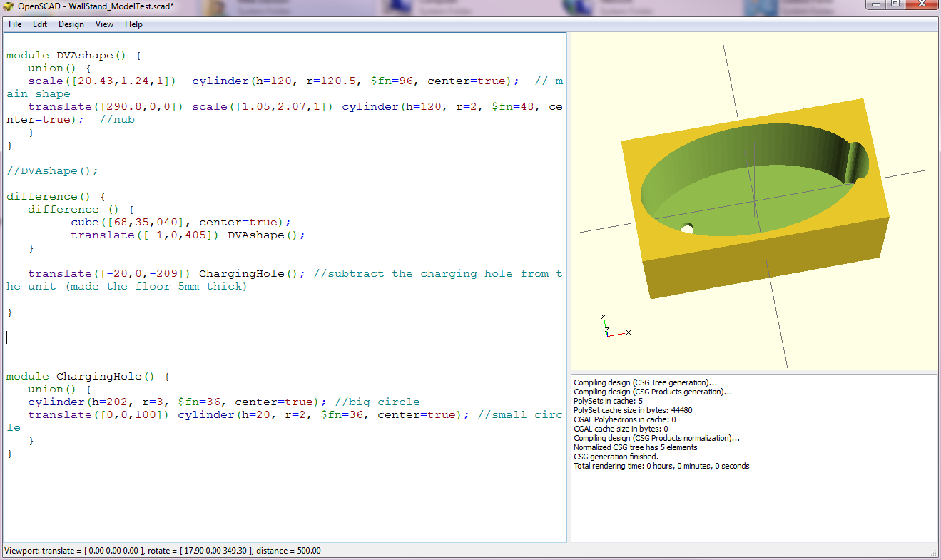Image resolution: width=941 pixels, height=560 pixels.
Task: Click the 'translate([290.8,0,0])' code text
Action: coord(106,106)
